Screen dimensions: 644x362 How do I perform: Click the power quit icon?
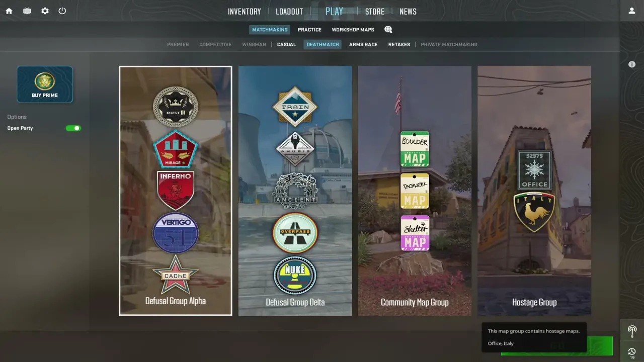click(x=62, y=11)
